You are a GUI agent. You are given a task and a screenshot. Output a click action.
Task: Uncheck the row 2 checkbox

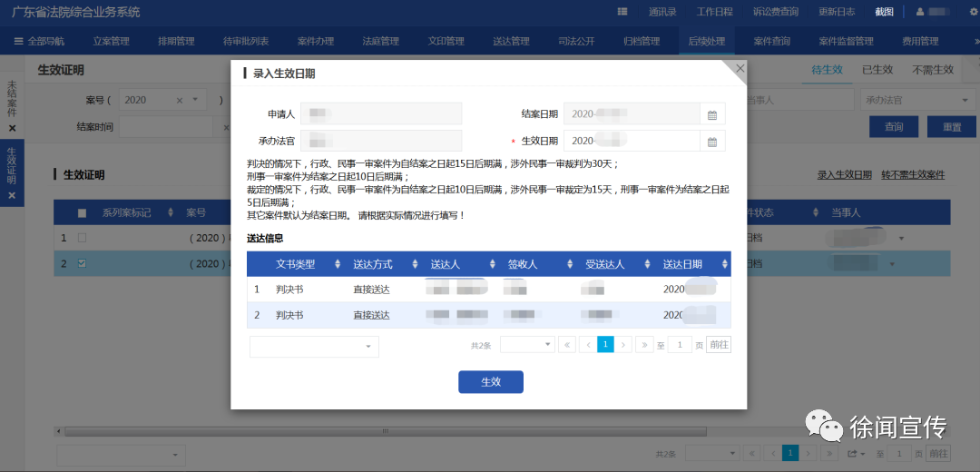coord(83,264)
